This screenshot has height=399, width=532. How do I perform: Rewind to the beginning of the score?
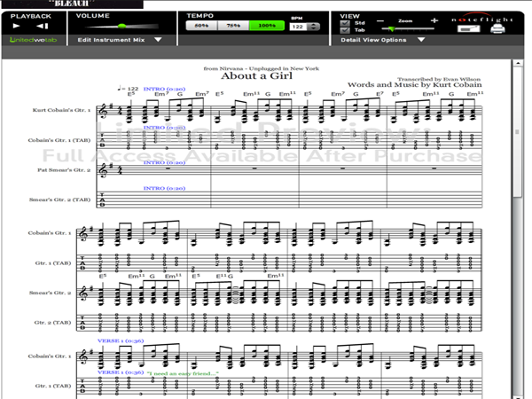point(43,26)
